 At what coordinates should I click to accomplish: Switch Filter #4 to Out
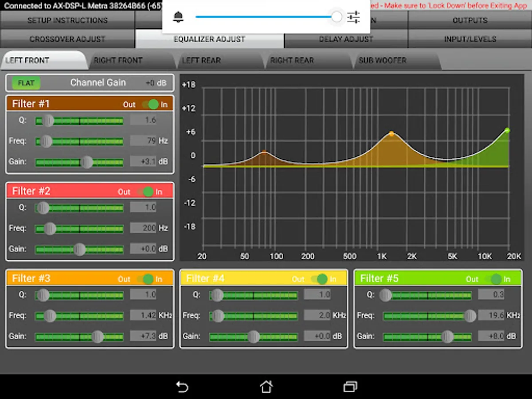pyautogui.click(x=319, y=279)
